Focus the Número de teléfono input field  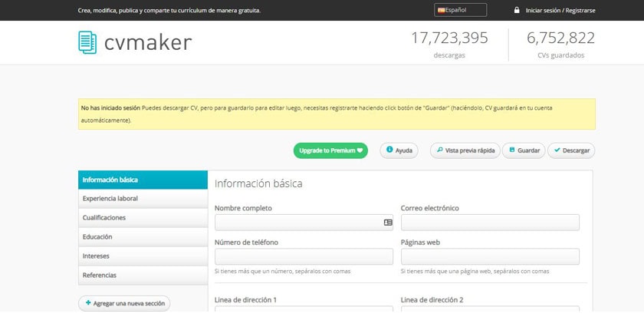(304, 256)
